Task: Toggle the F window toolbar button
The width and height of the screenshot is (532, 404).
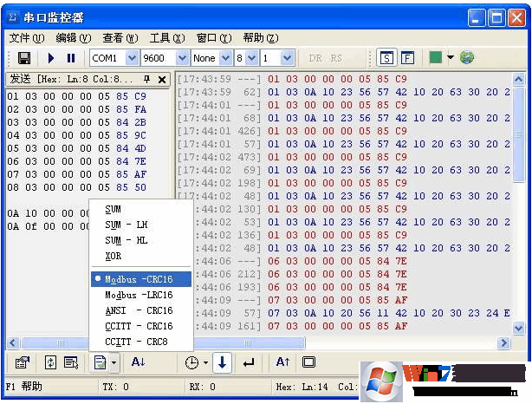Action: coord(407,58)
